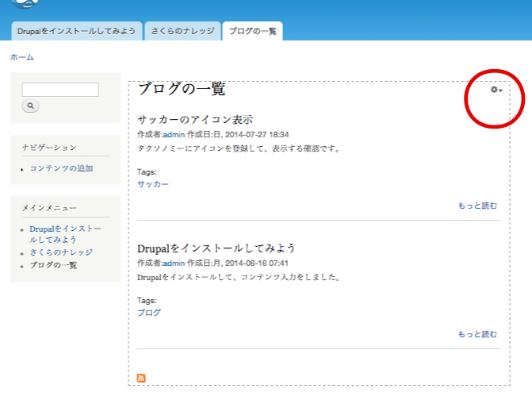Open the gear contextual links menu
Image resolution: width=532 pixels, height=400 pixels.
(x=496, y=90)
